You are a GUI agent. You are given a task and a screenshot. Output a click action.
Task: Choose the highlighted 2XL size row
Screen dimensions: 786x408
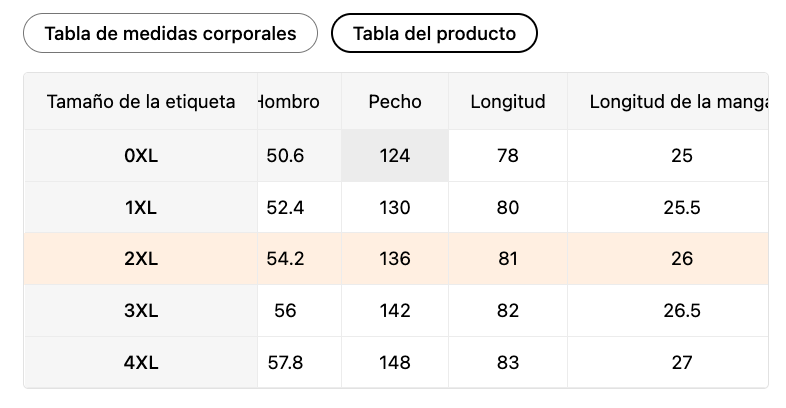(x=396, y=259)
